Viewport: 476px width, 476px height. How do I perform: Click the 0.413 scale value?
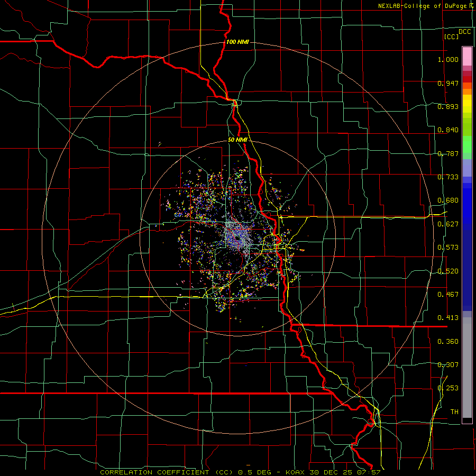448,318
